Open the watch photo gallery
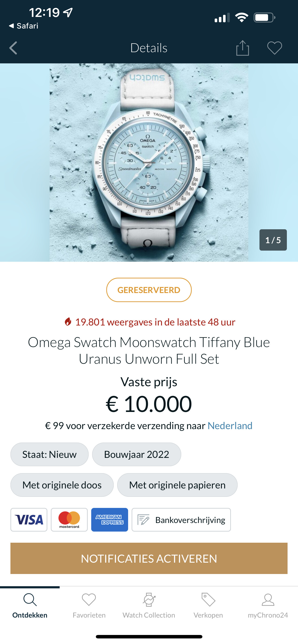This screenshot has height=644, width=298. coord(149,163)
